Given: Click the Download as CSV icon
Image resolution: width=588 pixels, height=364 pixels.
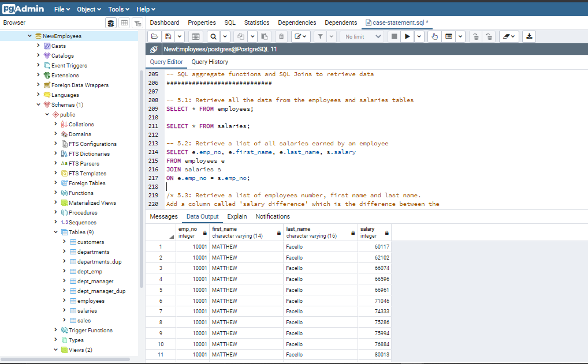Looking at the screenshot, I should (529, 36).
